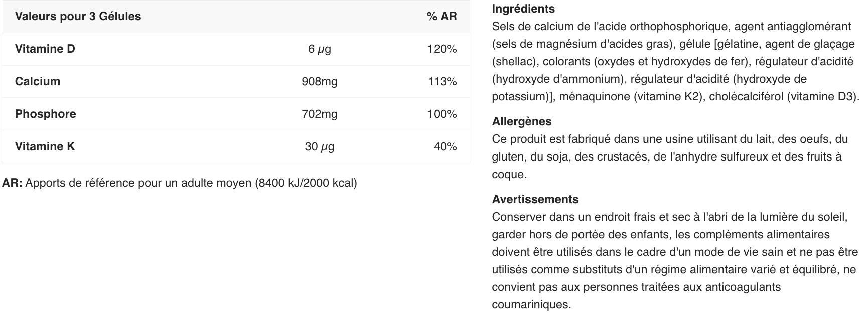
Task: Click the 6 µg Vitamine D amount
Action: 320,49
